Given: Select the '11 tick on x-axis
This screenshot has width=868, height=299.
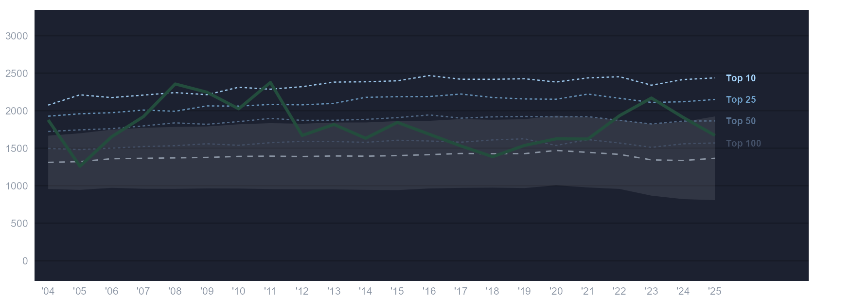Looking at the screenshot, I should (270, 291).
